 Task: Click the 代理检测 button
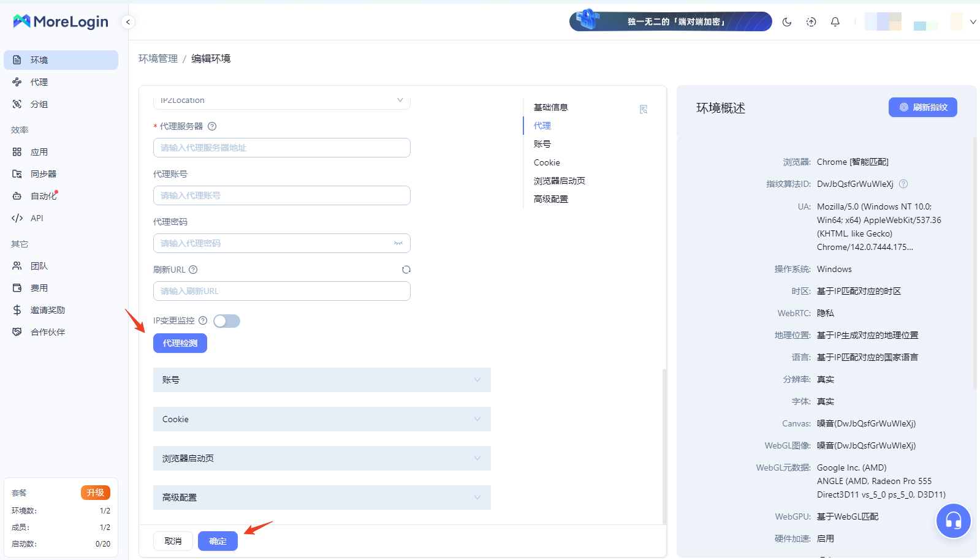tap(180, 343)
